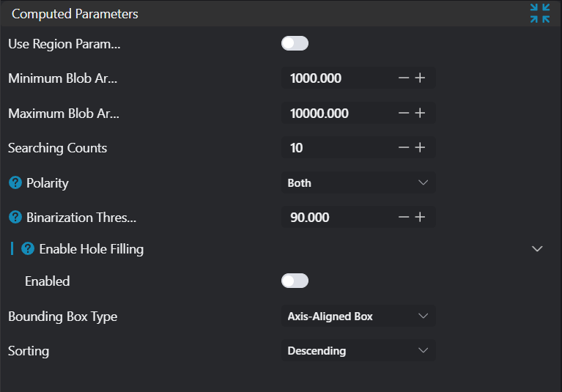Enable the Hole Filling switch

click(295, 281)
